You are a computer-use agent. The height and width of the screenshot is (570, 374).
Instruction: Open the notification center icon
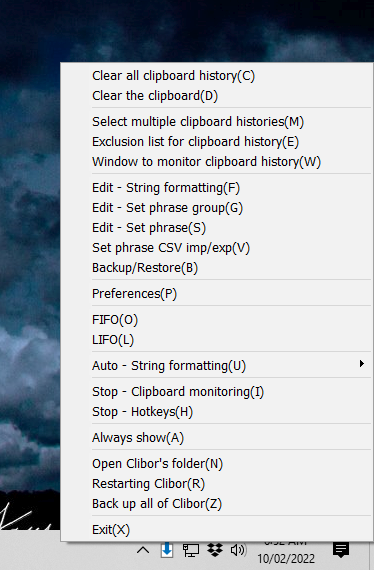[341, 550]
